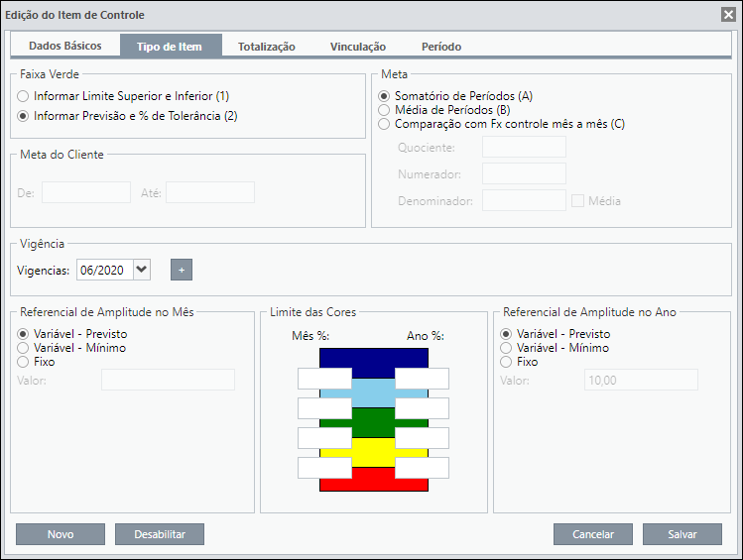Click the Desabilitar button

click(x=160, y=534)
